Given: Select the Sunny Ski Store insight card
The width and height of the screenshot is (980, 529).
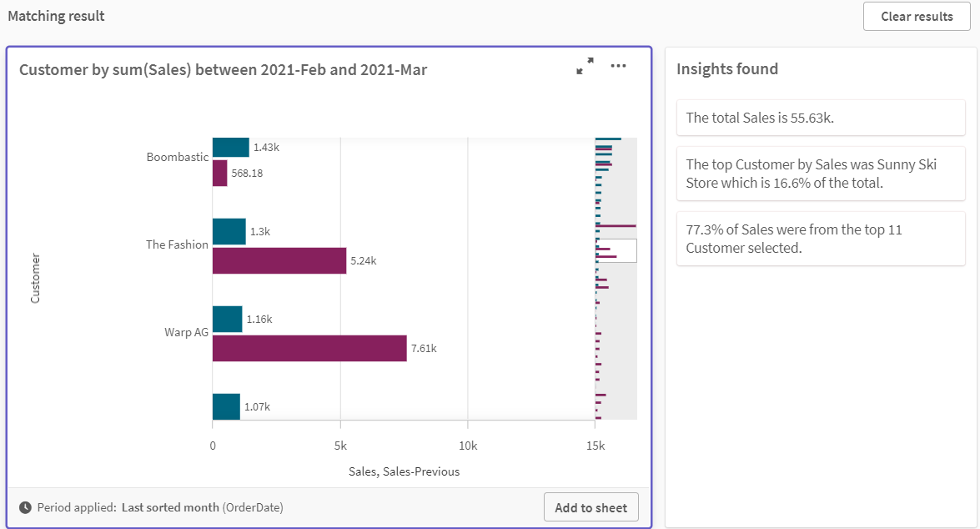Looking at the screenshot, I should 821,174.
